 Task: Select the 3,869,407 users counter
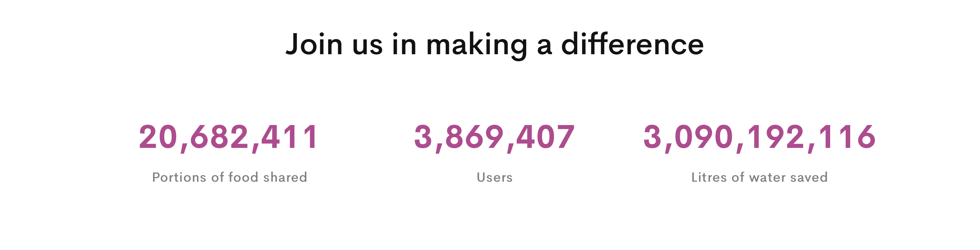[494, 138]
